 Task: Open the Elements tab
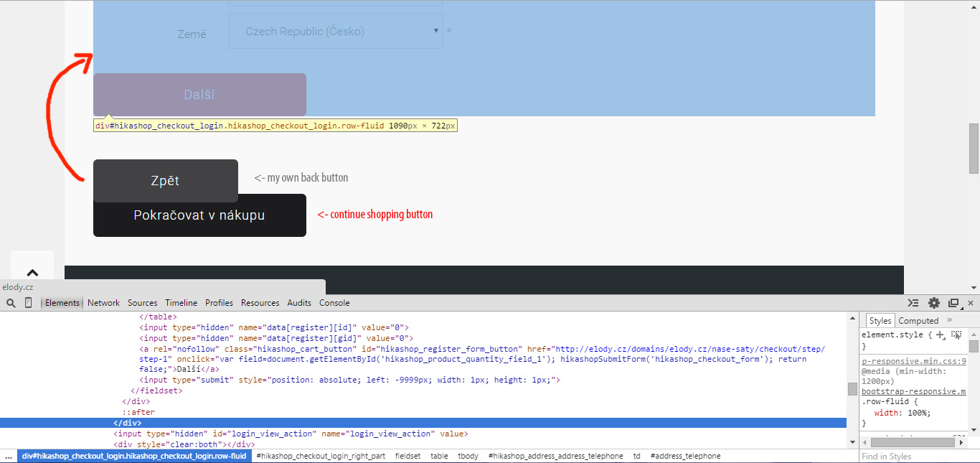pyautogui.click(x=62, y=303)
